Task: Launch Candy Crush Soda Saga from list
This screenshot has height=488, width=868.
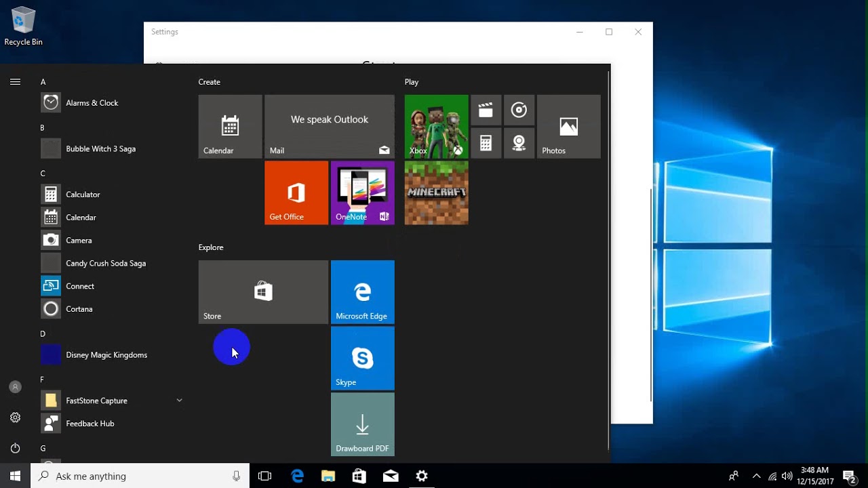Action: point(112,263)
